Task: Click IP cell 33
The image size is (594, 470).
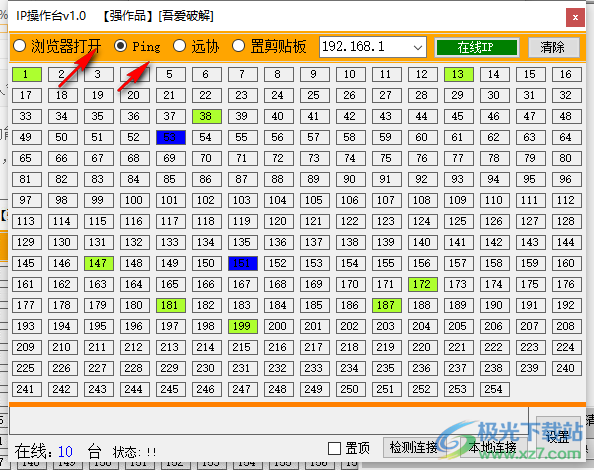Action: [x=27, y=116]
